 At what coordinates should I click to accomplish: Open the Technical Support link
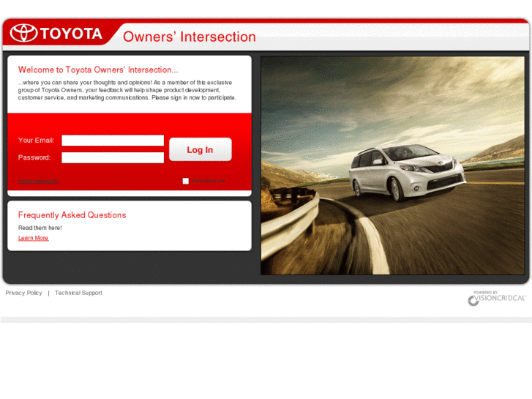point(78,293)
